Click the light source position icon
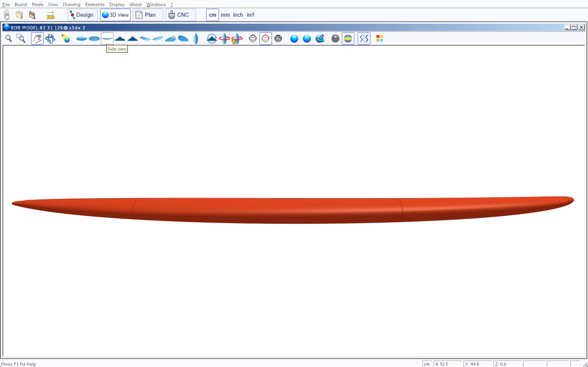The width and height of the screenshot is (588, 367). pos(66,39)
